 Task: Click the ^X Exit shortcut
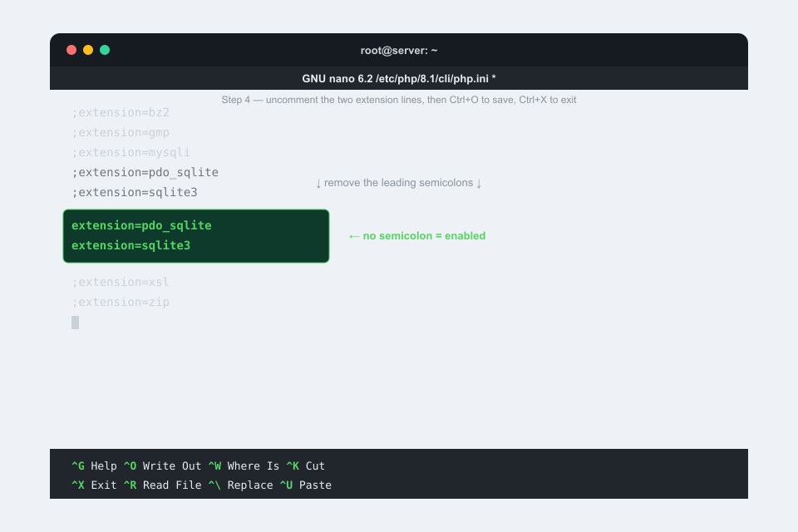pyautogui.click(x=94, y=485)
